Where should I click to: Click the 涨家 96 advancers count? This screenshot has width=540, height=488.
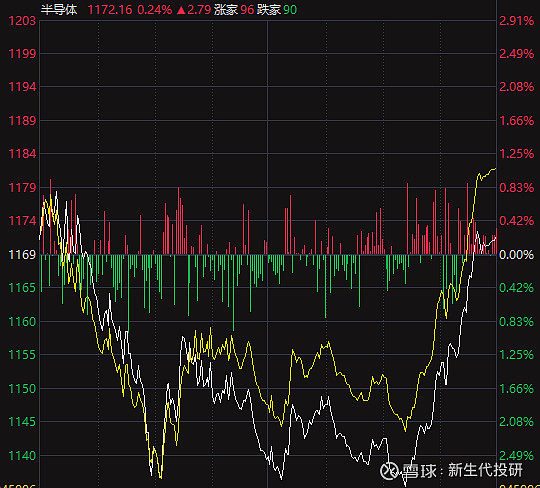click(x=234, y=10)
